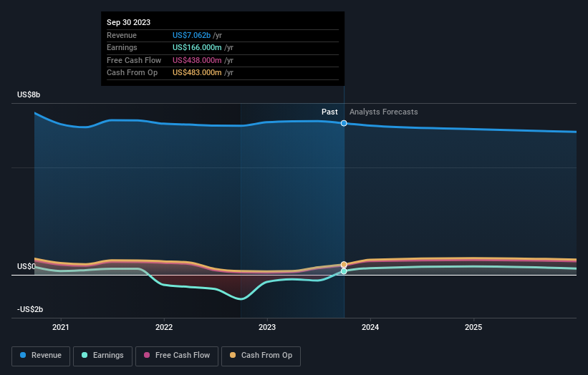Viewport: 588px width, 375px height.
Task: Click the teal Earnings data point marker
Action: click(x=344, y=271)
